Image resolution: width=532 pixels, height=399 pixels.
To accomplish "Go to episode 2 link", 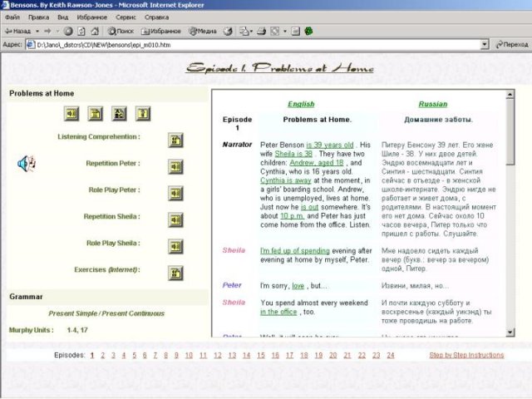I will 103,355.
